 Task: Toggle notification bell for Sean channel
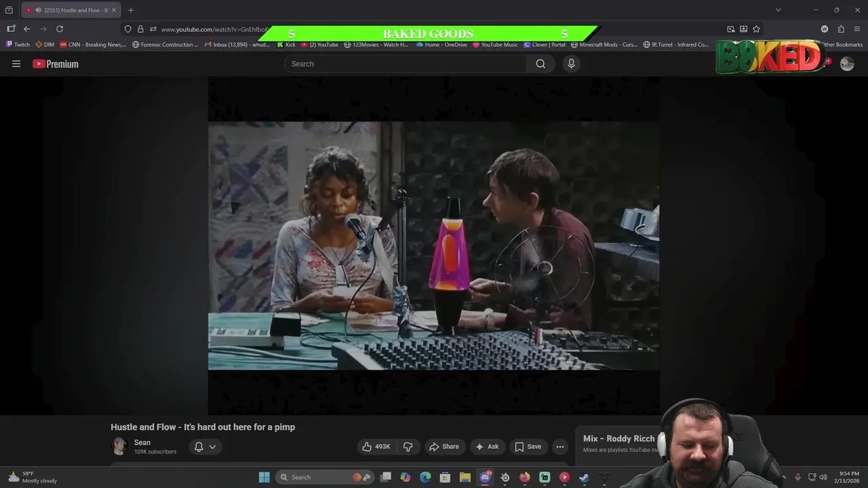[199, 447]
